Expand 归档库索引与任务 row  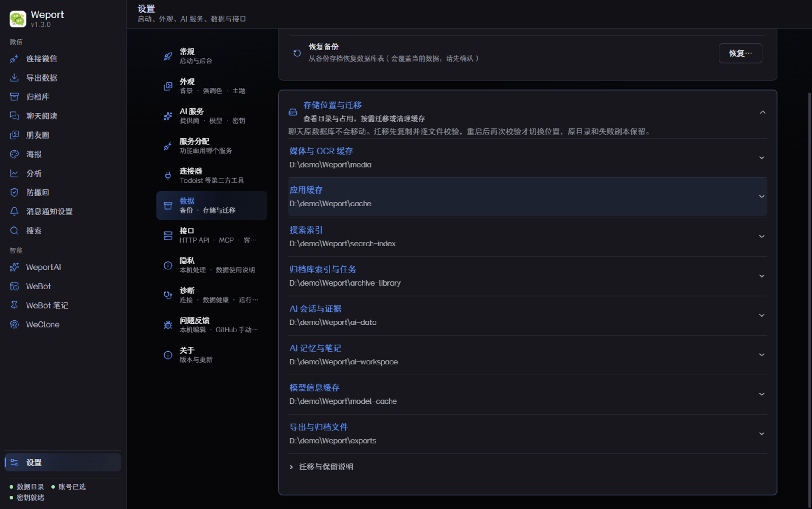click(x=528, y=276)
